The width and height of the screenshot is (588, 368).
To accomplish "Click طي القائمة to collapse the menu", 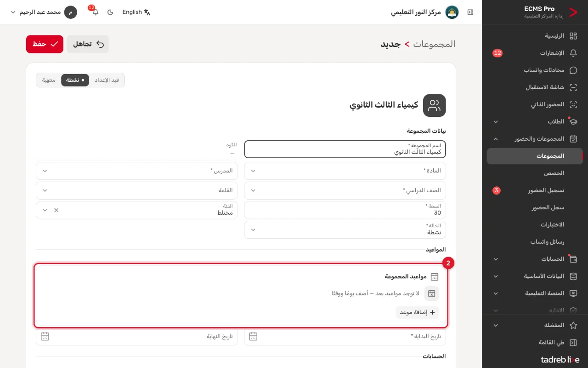I will tap(535, 342).
